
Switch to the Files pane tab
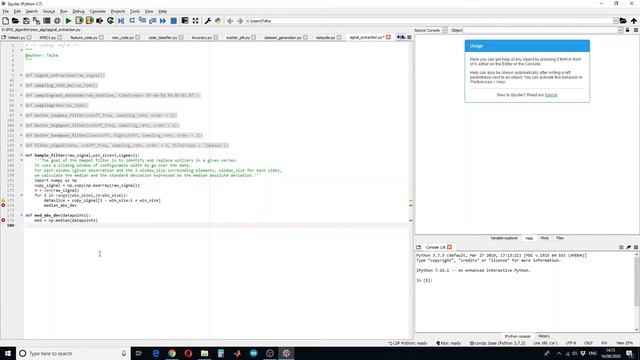click(x=560, y=238)
